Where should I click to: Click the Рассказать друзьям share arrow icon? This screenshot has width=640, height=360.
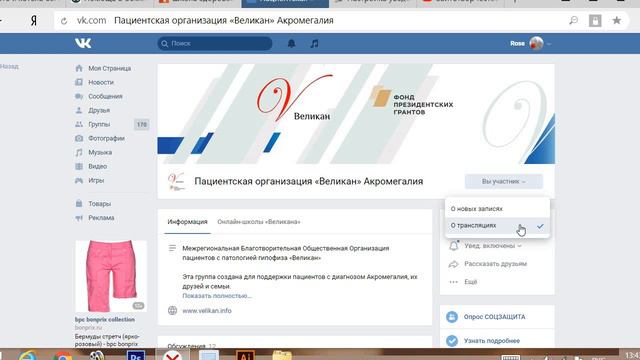tap(453, 264)
